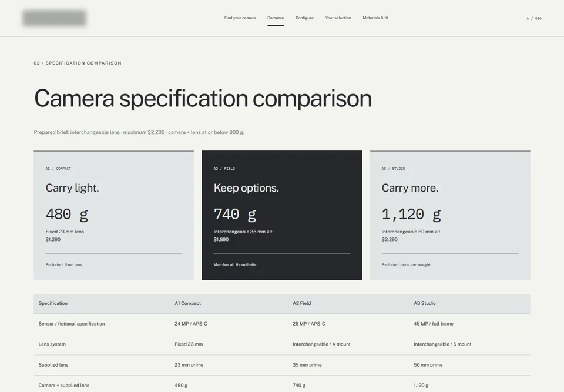Click the $3,290 price
This screenshot has width=564, height=392.
pyautogui.click(x=390, y=239)
